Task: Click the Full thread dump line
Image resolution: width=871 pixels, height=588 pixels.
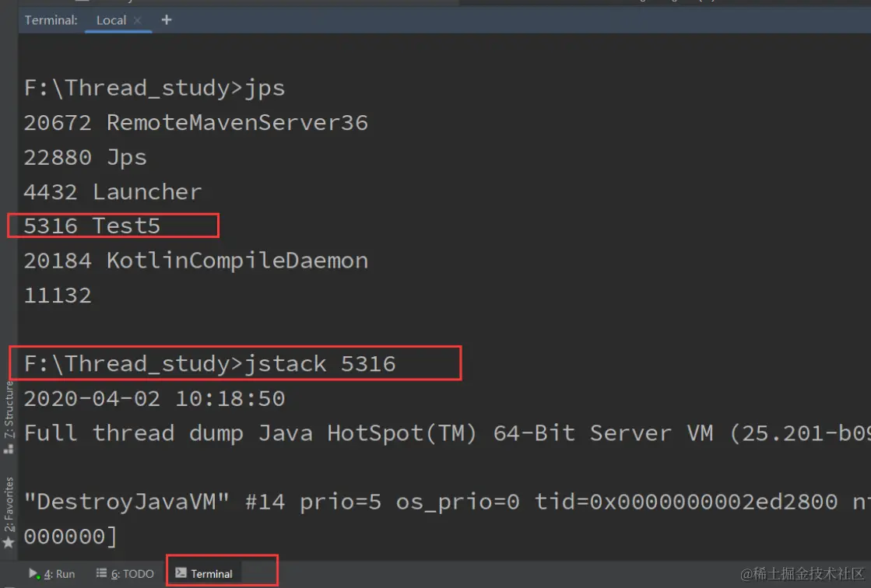Action: click(x=447, y=433)
